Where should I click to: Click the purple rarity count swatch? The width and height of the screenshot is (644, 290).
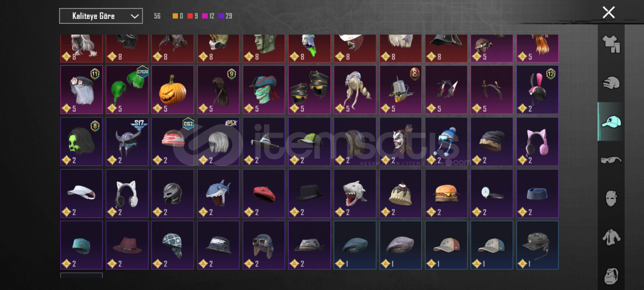point(221,16)
